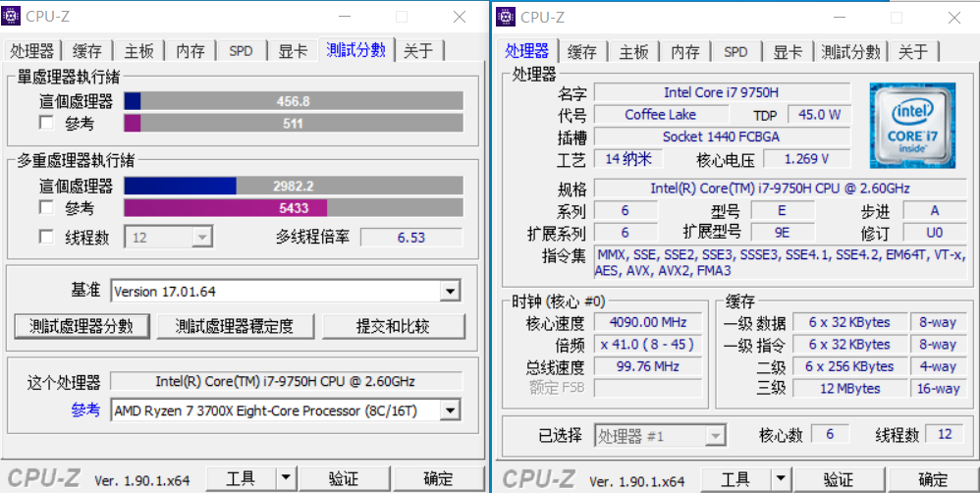Switch to 显卡 tab in left window
This screenshot has width=980, height=493.
click(293, 51)
